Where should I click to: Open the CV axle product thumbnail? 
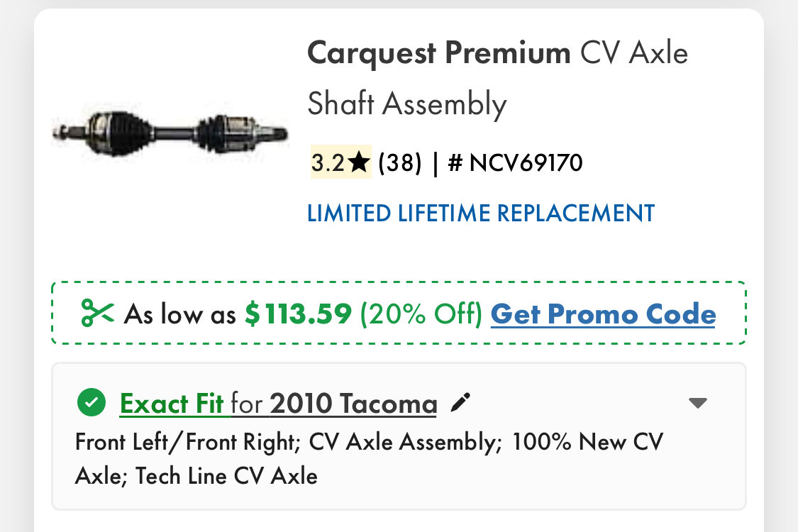tap(170, 133)
